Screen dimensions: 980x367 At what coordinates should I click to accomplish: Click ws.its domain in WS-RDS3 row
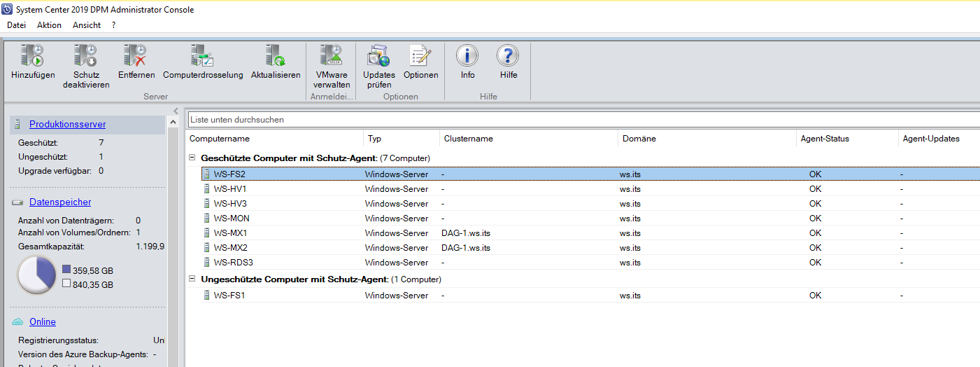[630, 262]
